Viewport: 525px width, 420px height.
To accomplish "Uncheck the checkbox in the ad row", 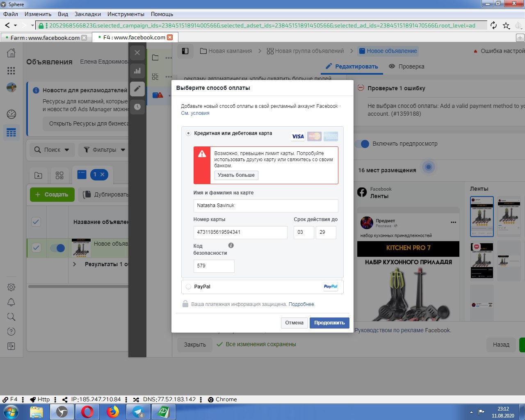I will tap(36, 248).
